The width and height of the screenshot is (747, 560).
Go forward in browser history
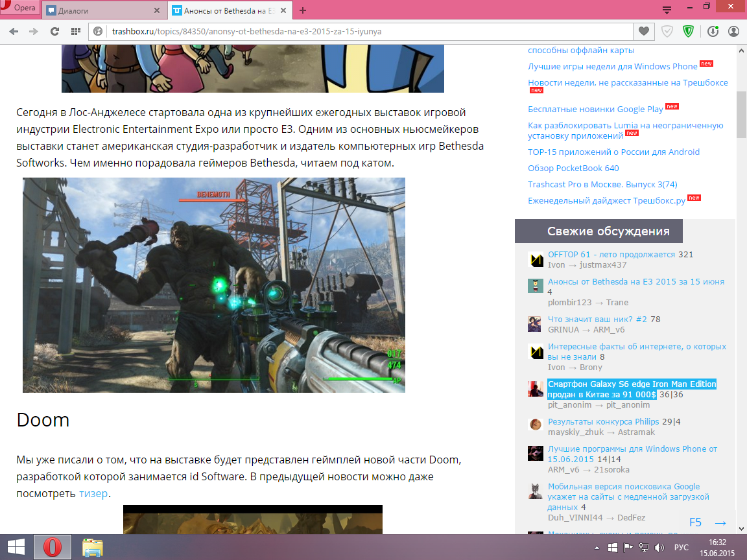tap(33, 31)
